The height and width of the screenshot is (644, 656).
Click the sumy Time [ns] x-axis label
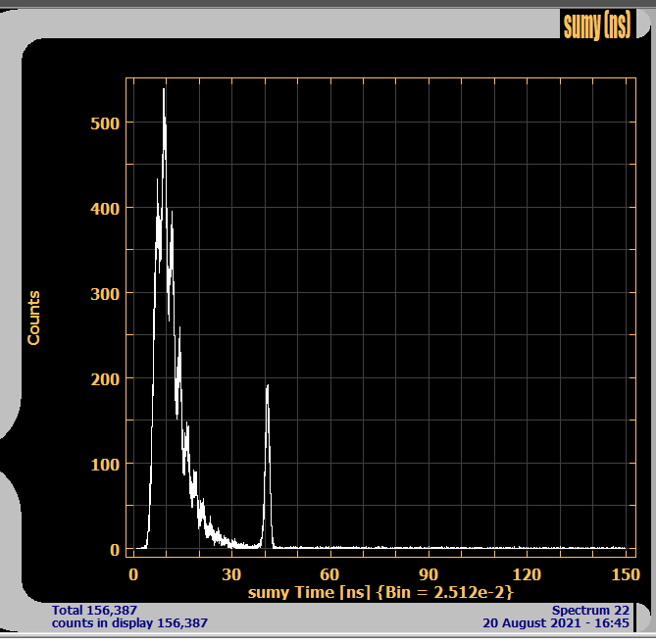coord(380,592)
